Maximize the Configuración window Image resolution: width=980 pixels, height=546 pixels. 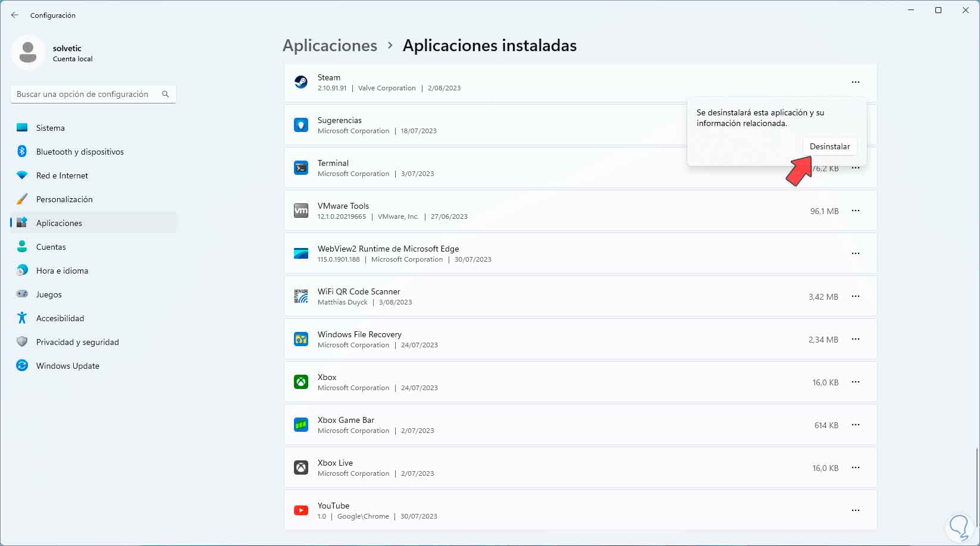pos(938,10)
